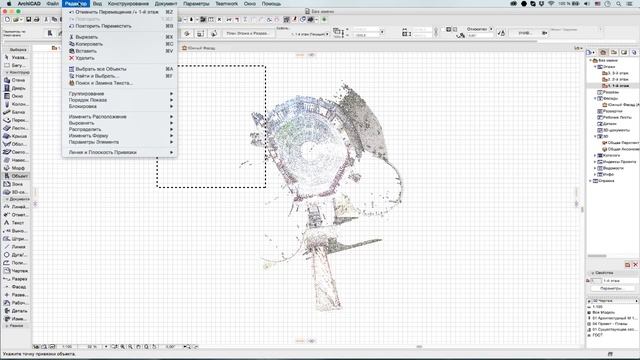Select the Перекрытие (Slab) tool

coord(16,120)
